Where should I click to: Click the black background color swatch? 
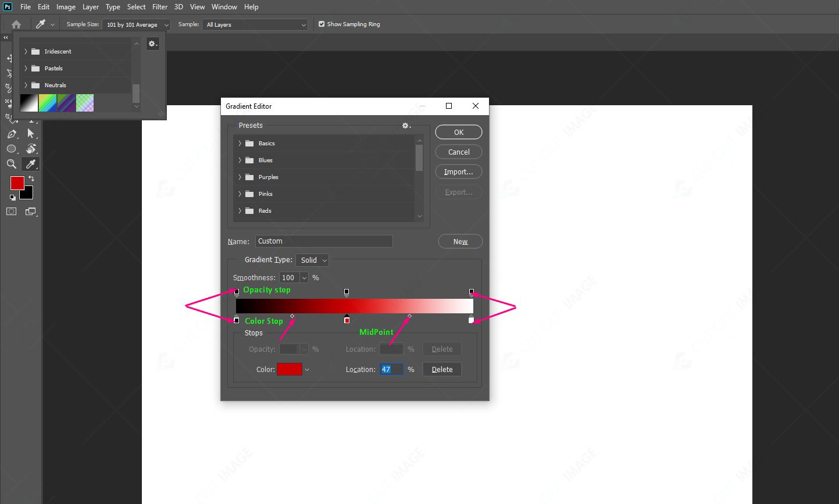(x=28, y=195)
